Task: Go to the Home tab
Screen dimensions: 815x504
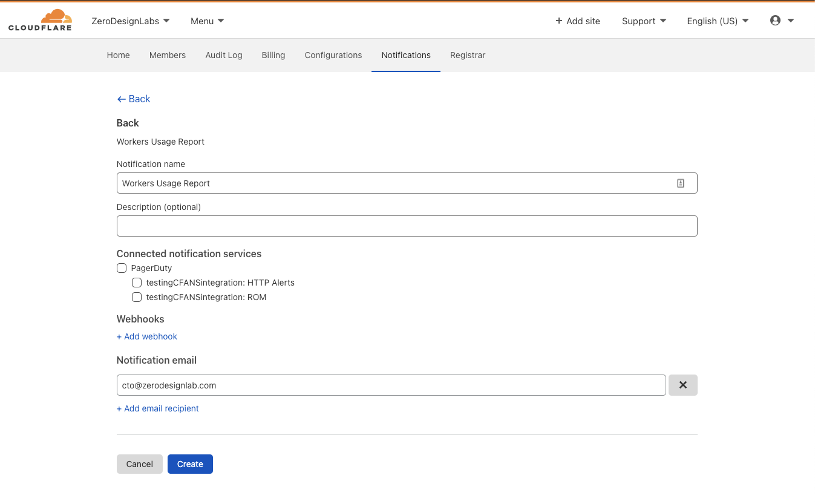Action: [x=119, y=55]
